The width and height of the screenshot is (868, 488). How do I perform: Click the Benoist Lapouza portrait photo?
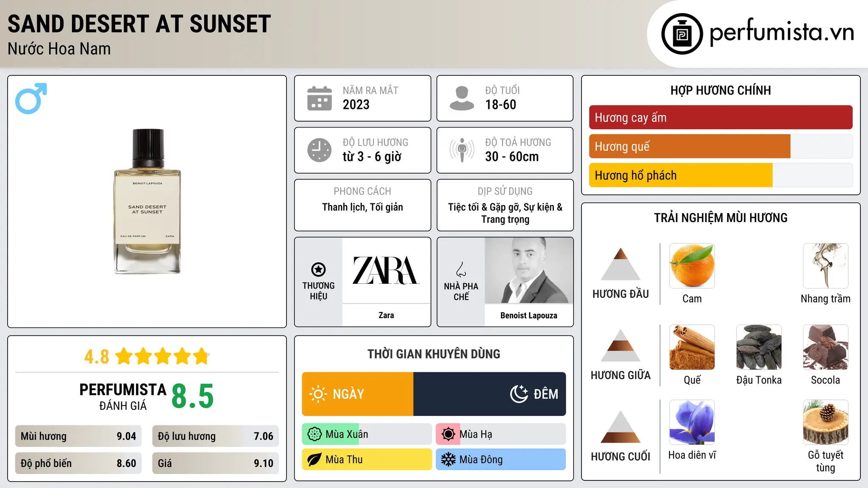529,270
